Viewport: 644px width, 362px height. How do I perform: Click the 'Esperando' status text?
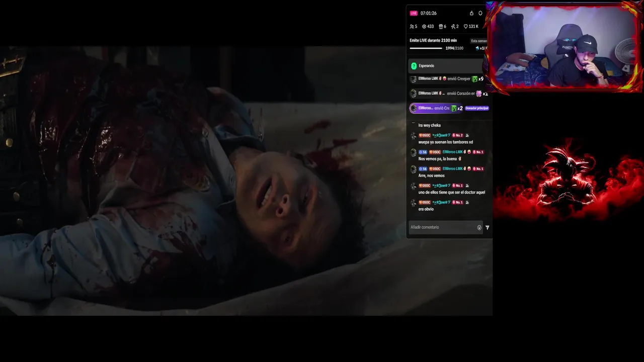[x=426, y=66]
